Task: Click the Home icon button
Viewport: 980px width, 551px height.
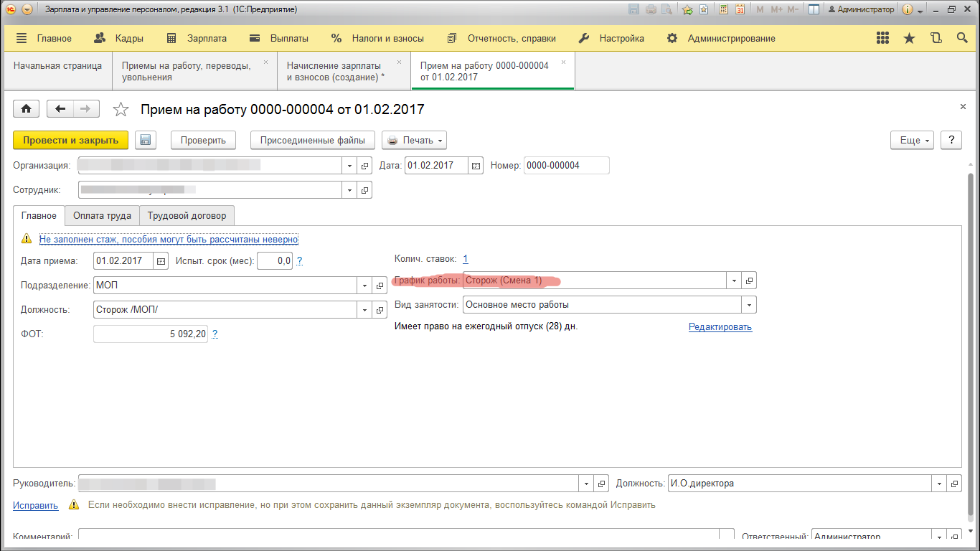Action: point(27,108)
